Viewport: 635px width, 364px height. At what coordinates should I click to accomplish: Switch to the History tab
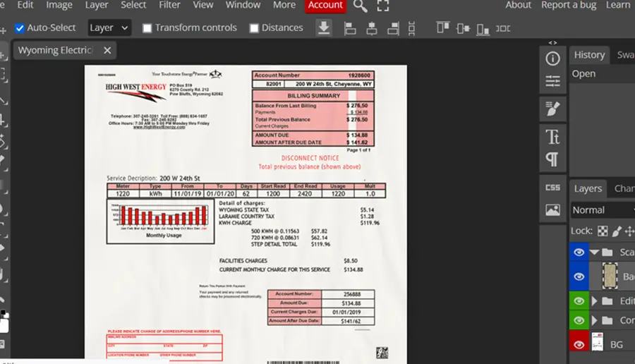coord(589,54)
